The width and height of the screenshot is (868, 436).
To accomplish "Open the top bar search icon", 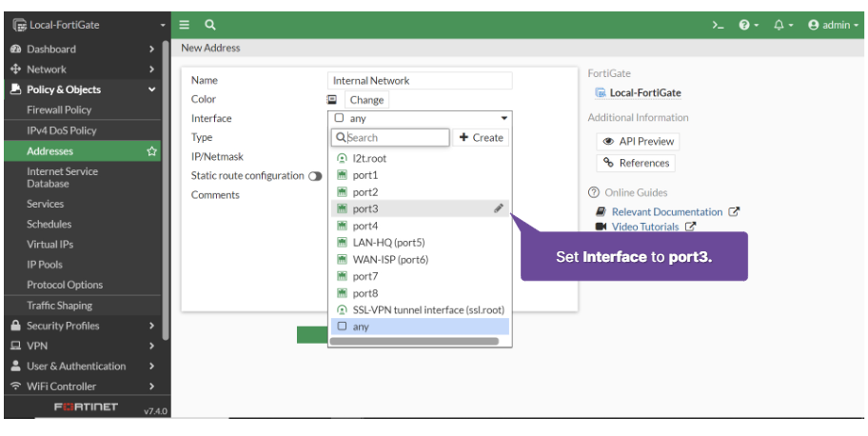I will [209, 25].
